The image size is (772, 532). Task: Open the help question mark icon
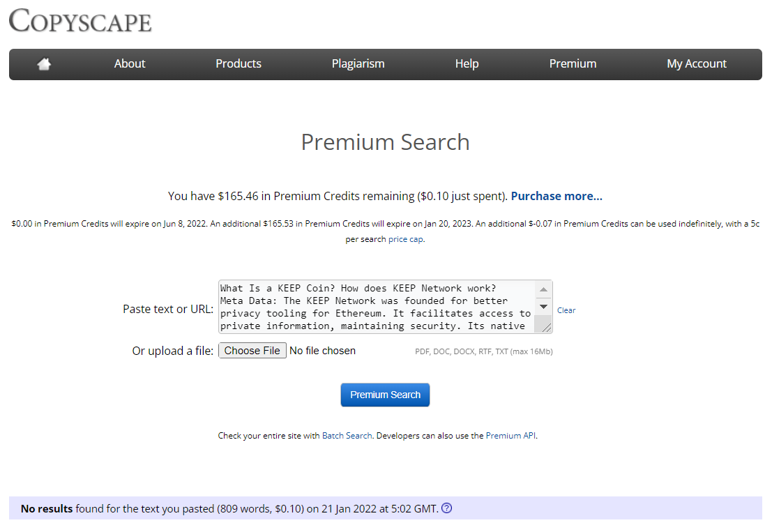pos(446,508)
